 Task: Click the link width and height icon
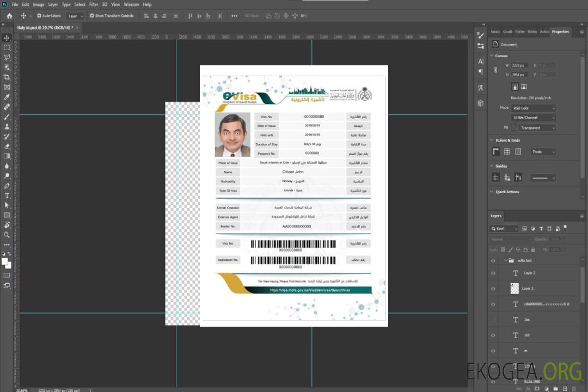point(495,70)
